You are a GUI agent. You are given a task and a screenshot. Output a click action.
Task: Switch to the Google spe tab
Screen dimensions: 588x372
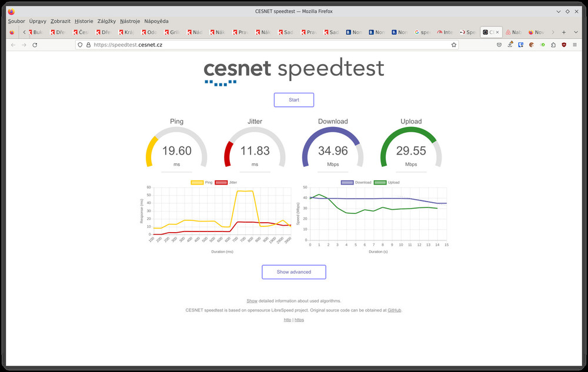point(423,32)
